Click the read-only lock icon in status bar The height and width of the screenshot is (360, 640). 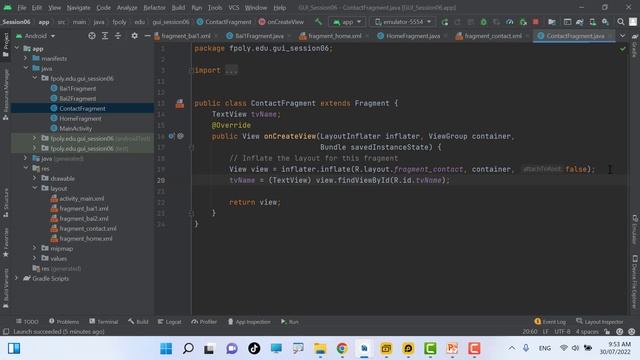607,331
